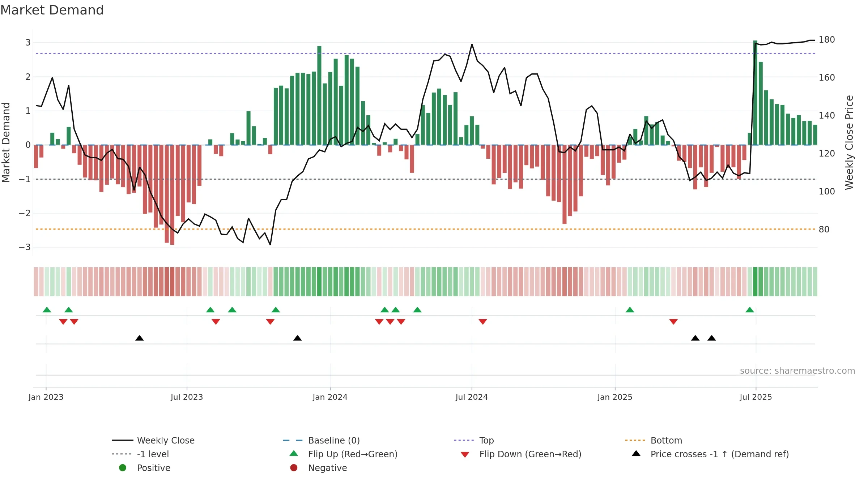
Task: Click the first black price-cross marker in 2023
Action: coord(140,338)
